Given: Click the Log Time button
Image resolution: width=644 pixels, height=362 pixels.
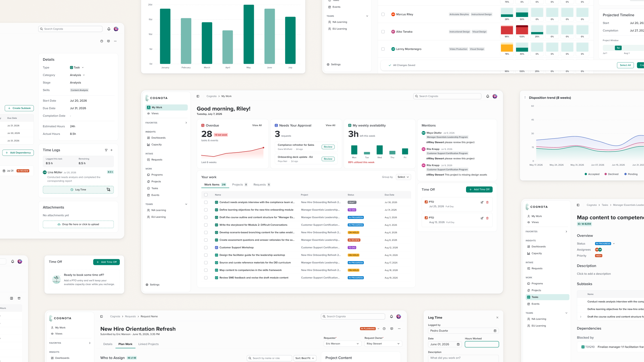Looking at the screenshot, I should (78, 190).
